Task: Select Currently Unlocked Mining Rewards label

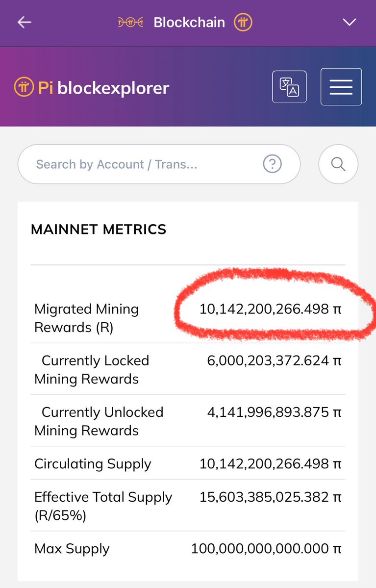Action: pyautogui.click(x=99, y=421)
